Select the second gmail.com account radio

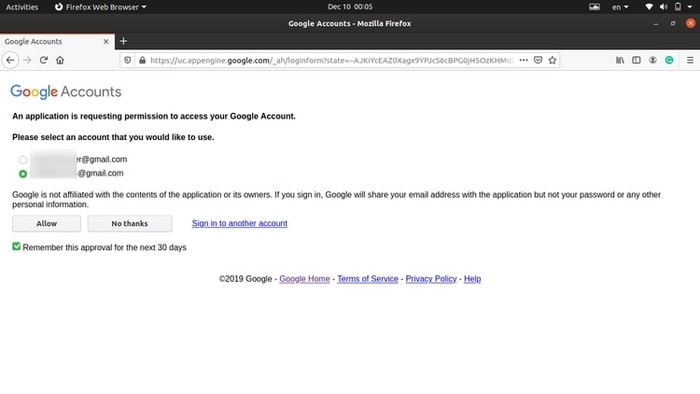click(x=23, y=174)
